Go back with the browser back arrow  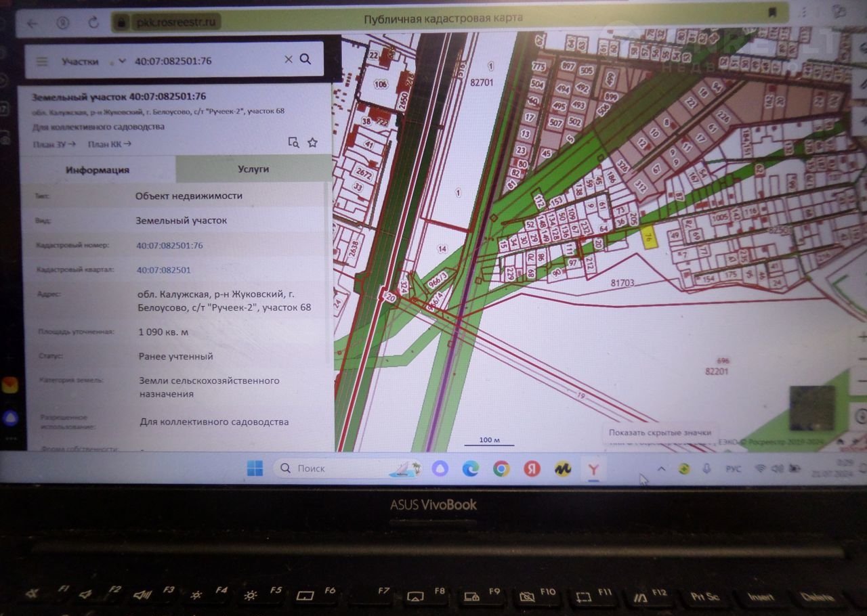[x=32, y=23]
